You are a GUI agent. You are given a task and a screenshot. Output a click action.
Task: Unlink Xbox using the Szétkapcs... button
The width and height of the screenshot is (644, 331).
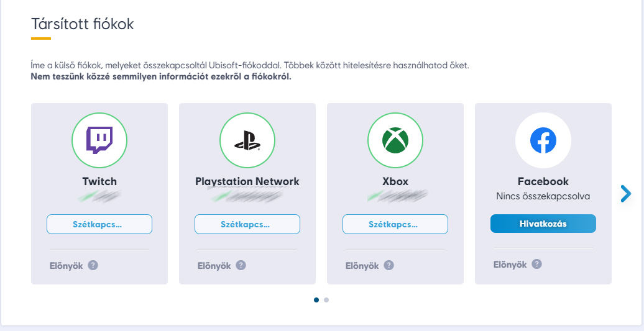tap(395, 224)
